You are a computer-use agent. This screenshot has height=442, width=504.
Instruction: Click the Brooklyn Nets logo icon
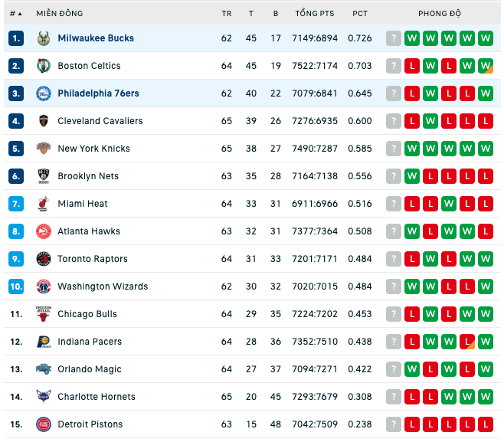coord(44,176)
